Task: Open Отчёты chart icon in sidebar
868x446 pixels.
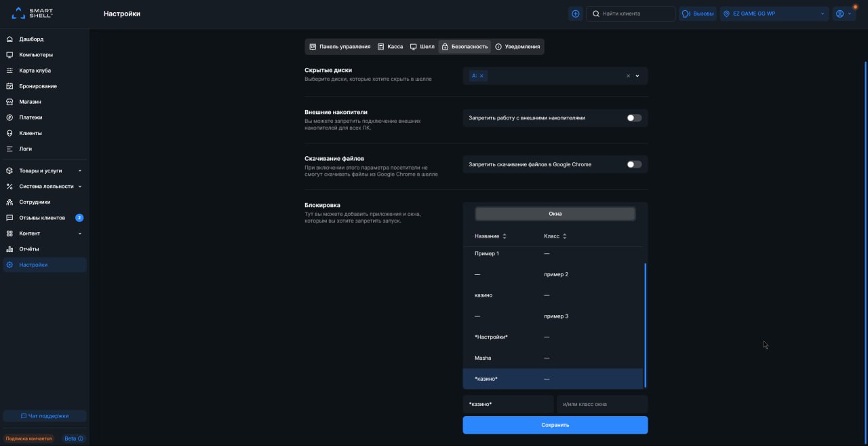Action: tap(9, 249)
